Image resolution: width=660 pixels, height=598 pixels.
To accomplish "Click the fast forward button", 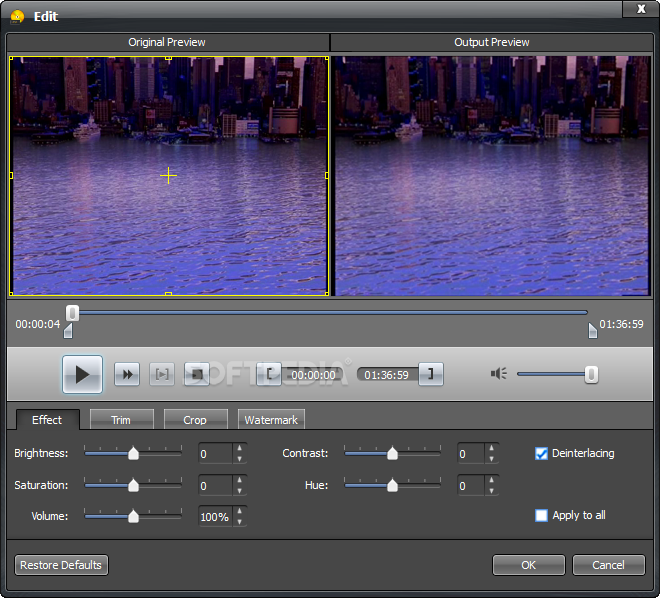I will point(126,375).
